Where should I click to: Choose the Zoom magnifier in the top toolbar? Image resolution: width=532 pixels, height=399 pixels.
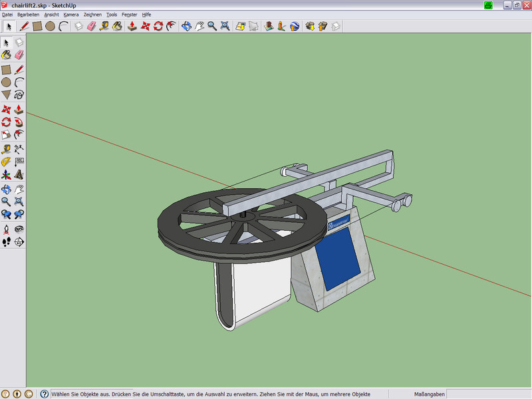212,26
